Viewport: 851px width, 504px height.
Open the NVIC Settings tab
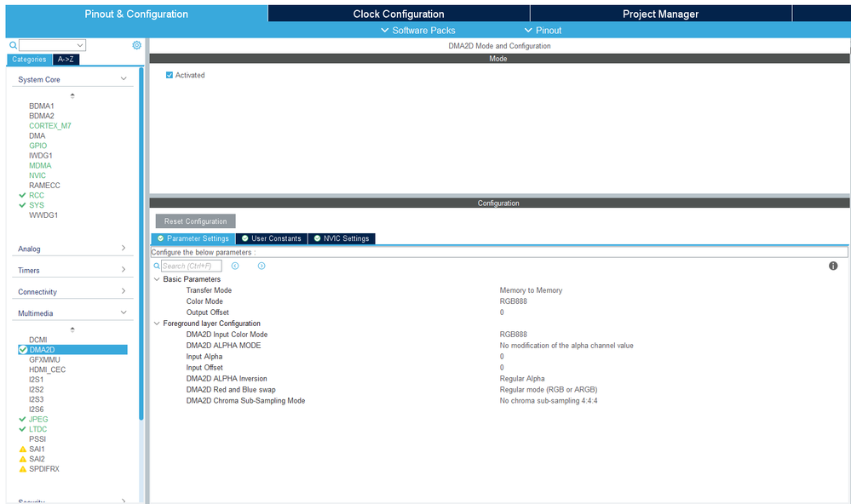point(342,238)
